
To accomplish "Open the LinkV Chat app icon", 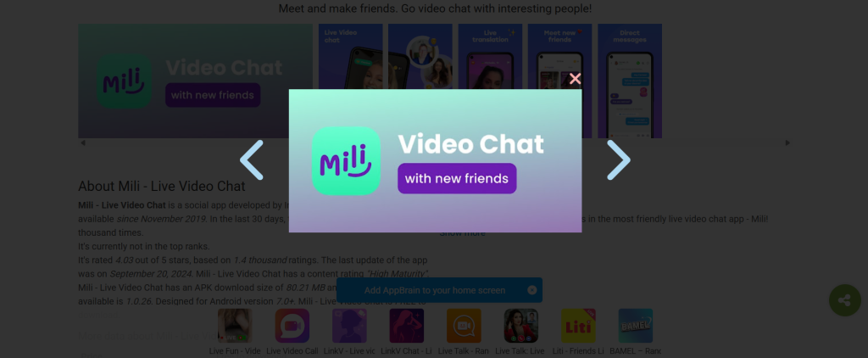I will coord(407,326).
